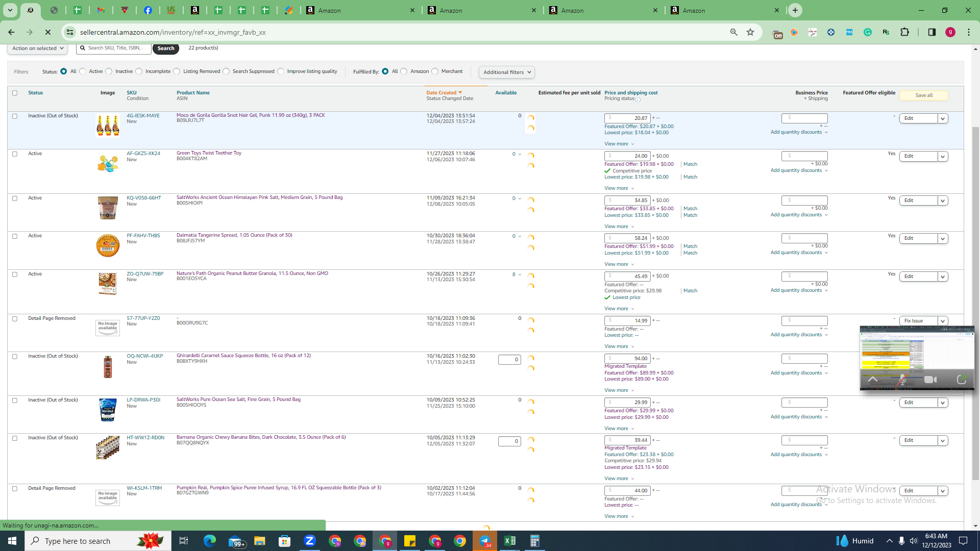
Task: Sort by the Date Created column
Action: [x=444, y=93]
